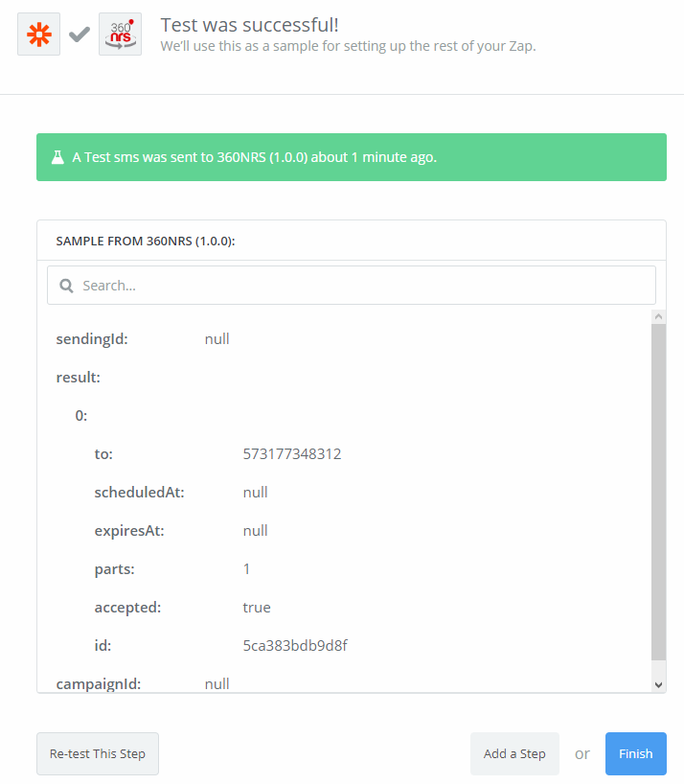Click Add a Step button
Viewport: 684px width, 784px height.
click(x=514, y=753)
